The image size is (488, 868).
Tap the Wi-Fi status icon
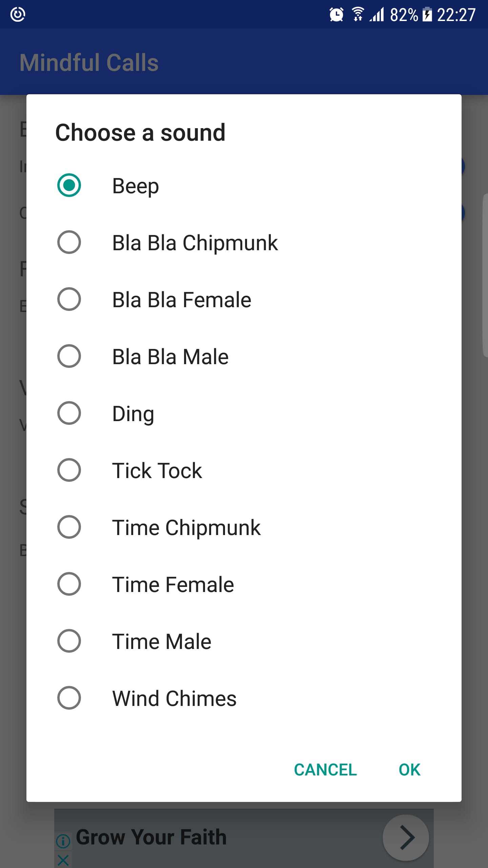coord(358,15)
